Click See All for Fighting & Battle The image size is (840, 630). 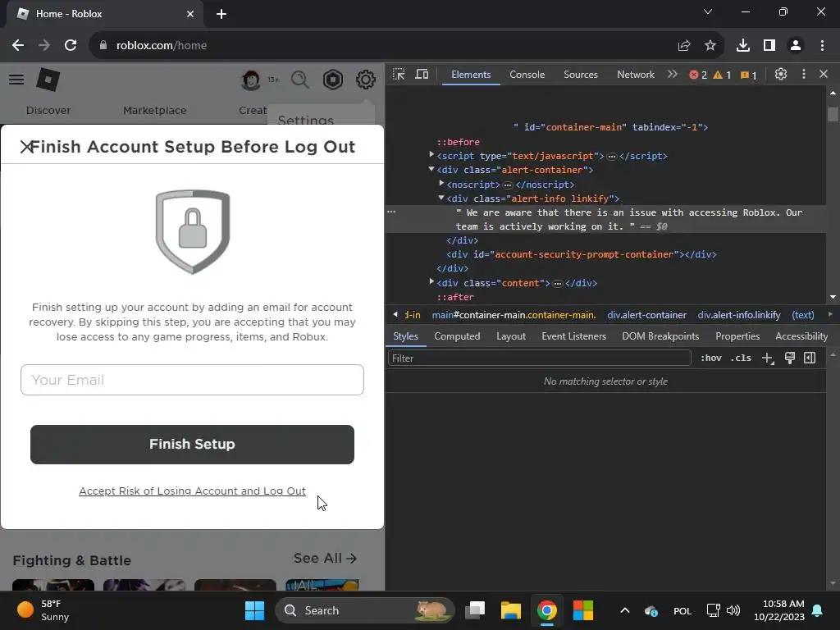pos(325,558)
